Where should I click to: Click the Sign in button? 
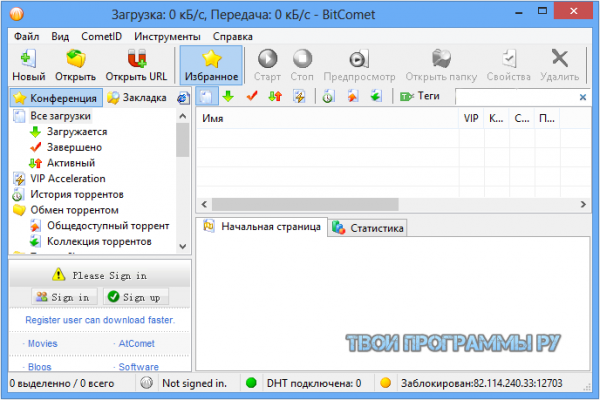(x=64, y=297)
